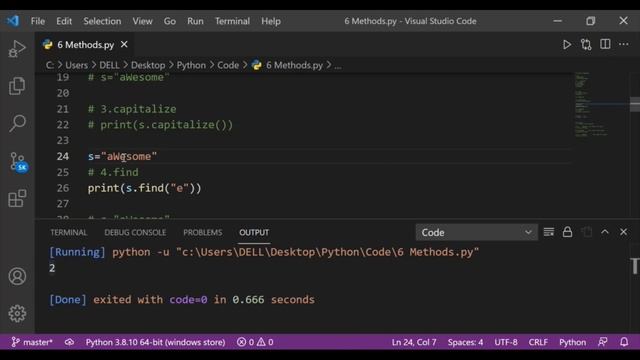Image resolution: width=640 pixels, height=360 pixels.
Task: Clear the output panel
Action: point(549,232)
